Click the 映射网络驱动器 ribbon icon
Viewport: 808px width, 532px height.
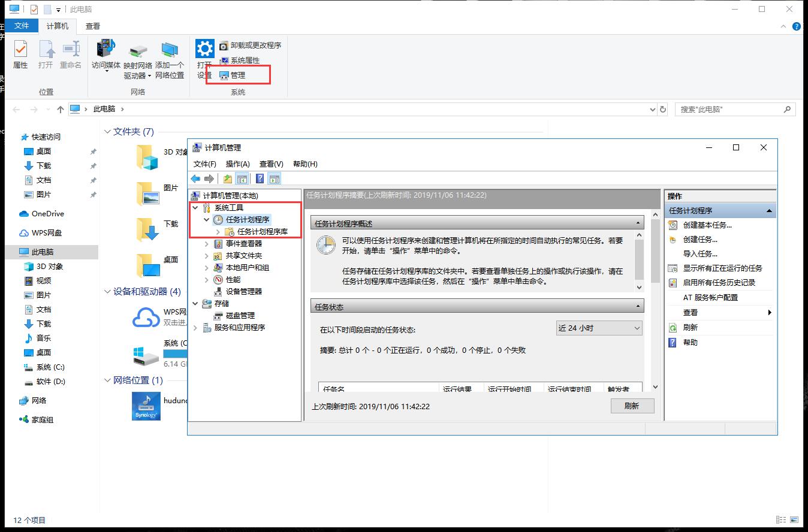pyautogui.click(x=137, y=53)
